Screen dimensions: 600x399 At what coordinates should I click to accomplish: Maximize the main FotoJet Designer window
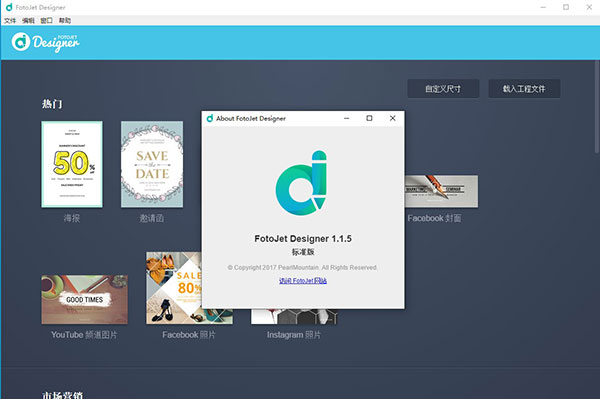pyautogui.click(x=566, y=7)
